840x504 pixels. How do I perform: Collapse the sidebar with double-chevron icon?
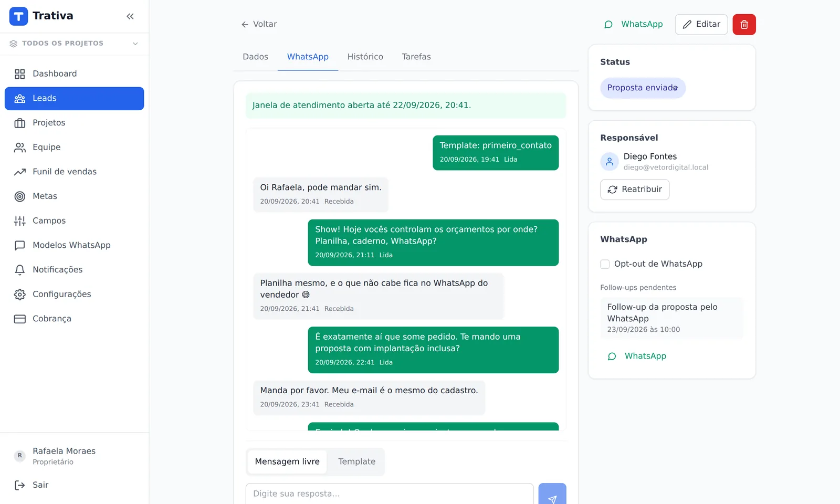pos(130,16)
